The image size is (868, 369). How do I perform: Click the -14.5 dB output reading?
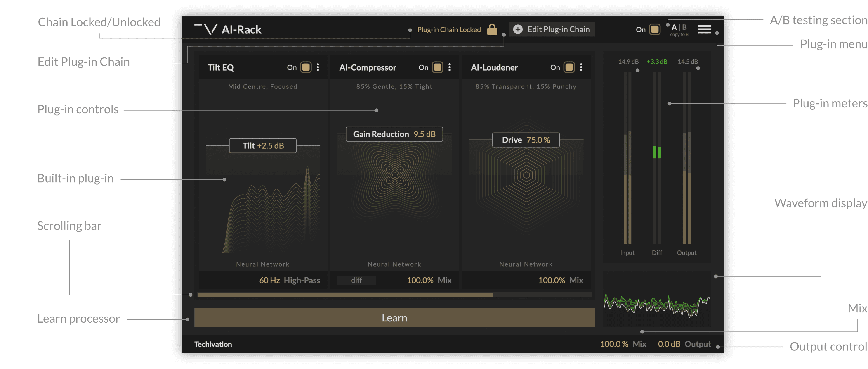[686, 62]
